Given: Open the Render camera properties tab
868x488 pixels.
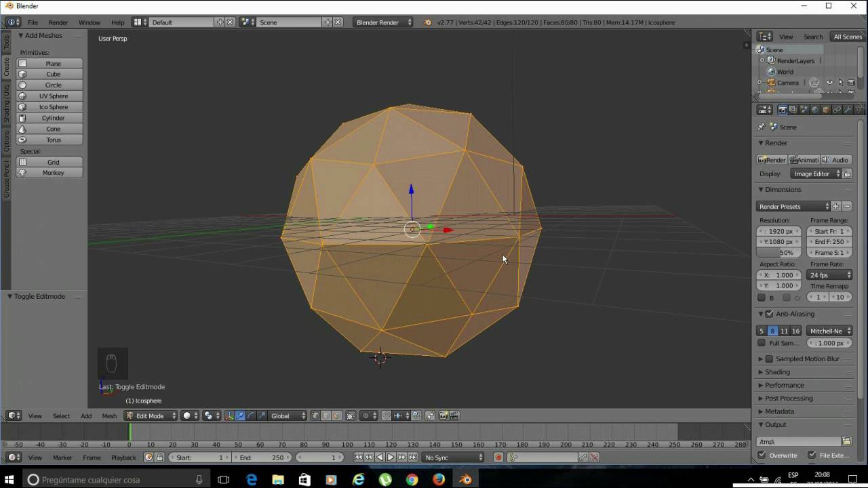Looking at the screenshot, I should click(783, 109).
